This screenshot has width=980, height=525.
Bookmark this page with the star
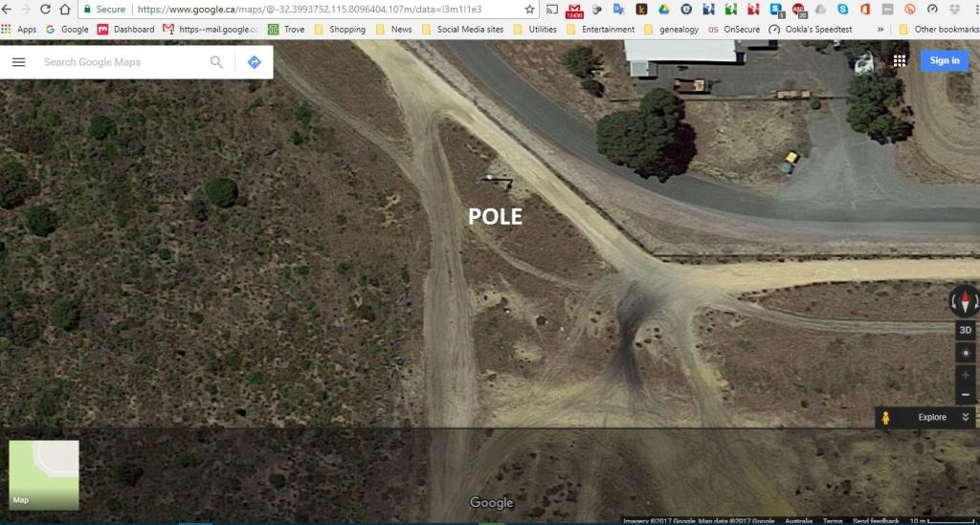[530, 9]
